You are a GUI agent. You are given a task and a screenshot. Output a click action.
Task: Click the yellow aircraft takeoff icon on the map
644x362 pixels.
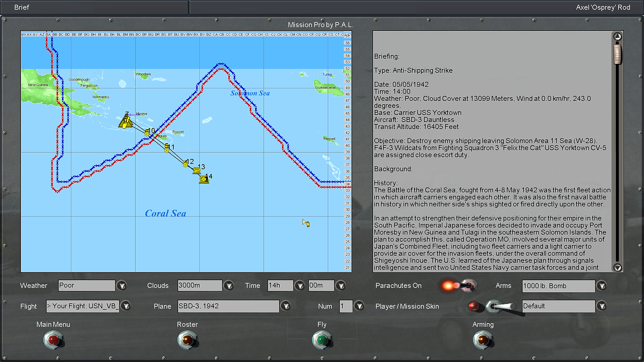click(125, 122)
